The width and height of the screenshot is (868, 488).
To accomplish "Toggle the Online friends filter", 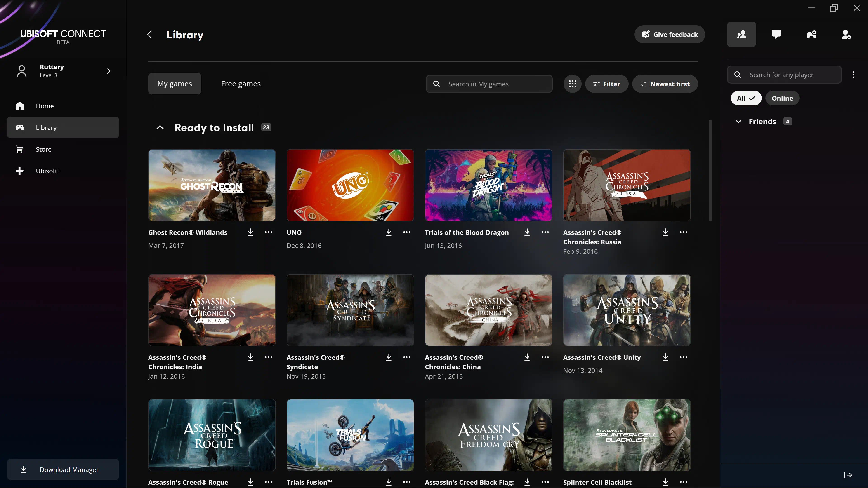I will click(782, 98).
